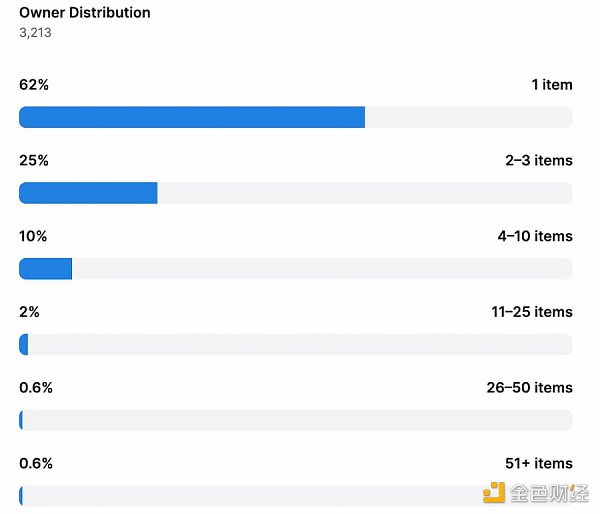Click the 2% percentage label
This screenshot has width=600, height=514.
tap(29, 312)
